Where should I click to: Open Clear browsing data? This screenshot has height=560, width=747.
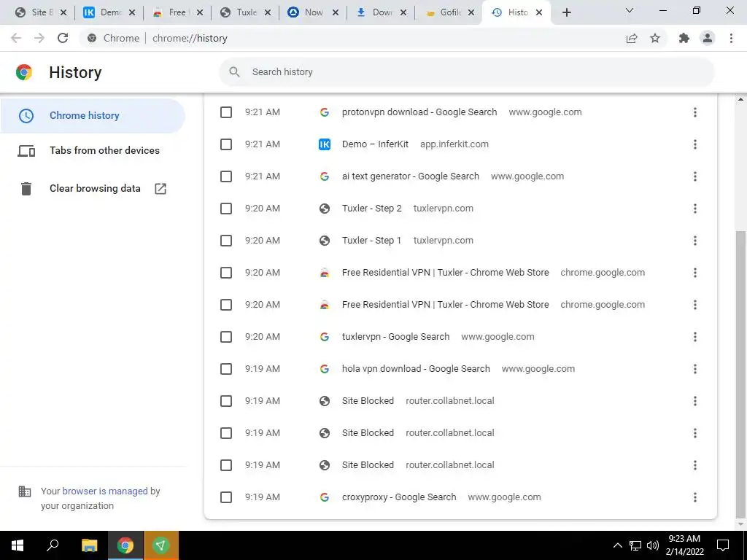coord(93,189)
